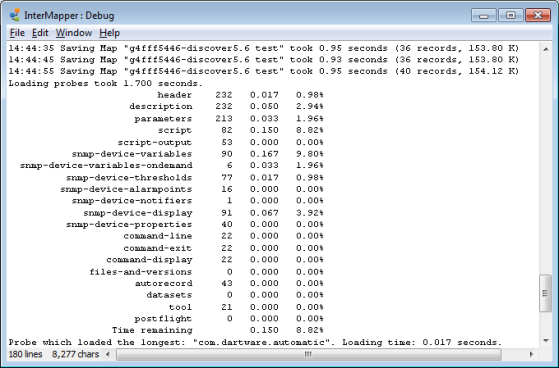Click the 'command-display' row label
This screenshot has width=559, height=368.
point(149,260)
